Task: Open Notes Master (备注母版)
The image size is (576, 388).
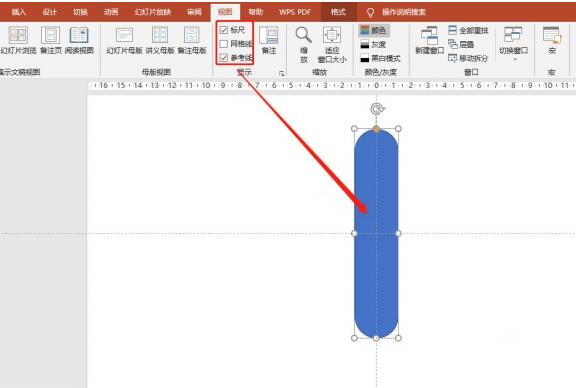Action: [192, 41]
